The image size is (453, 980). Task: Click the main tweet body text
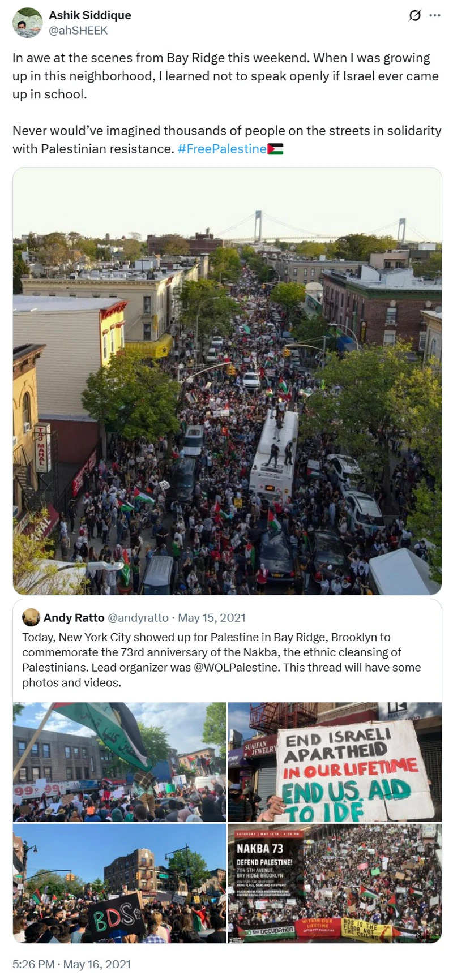coord(226,103)
